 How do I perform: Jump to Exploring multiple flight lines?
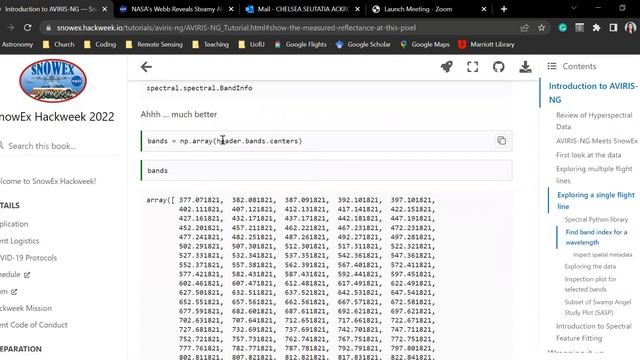click(594, 174)
